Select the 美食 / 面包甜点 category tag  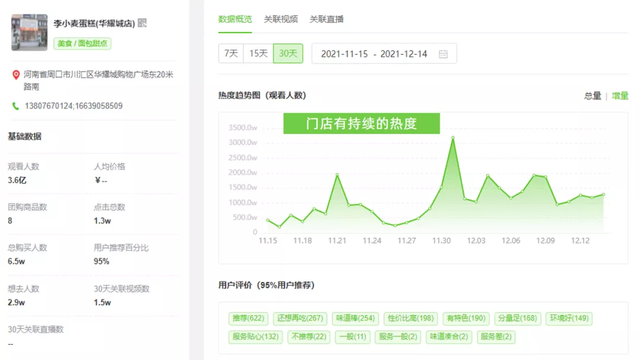point(82,43)
